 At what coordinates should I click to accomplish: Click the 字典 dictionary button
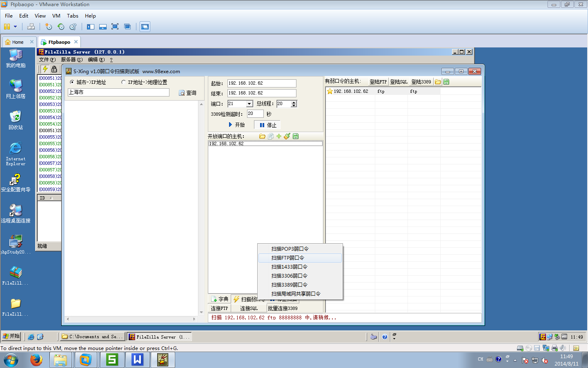coord(220,299)
